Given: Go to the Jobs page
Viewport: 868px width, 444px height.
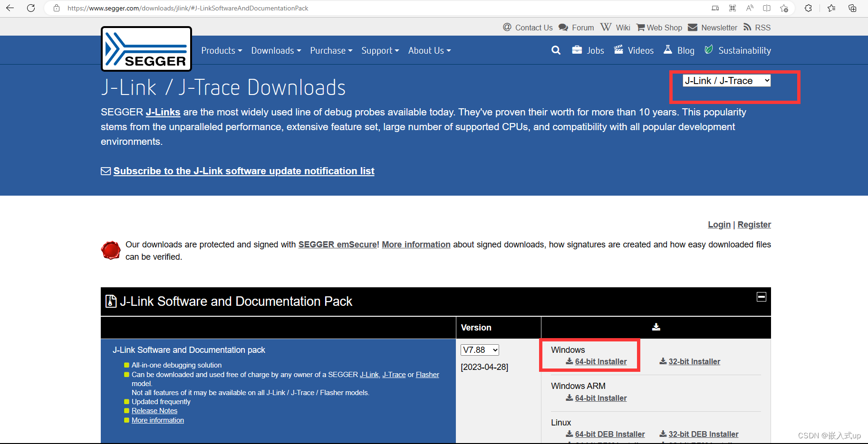Looking at the screenshot, I should click(x=588, y=50).
